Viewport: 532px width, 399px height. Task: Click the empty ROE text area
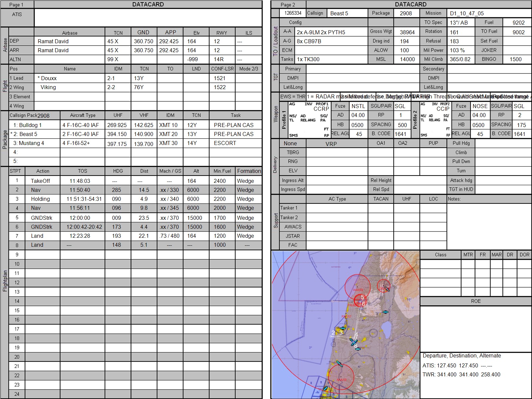476,329
